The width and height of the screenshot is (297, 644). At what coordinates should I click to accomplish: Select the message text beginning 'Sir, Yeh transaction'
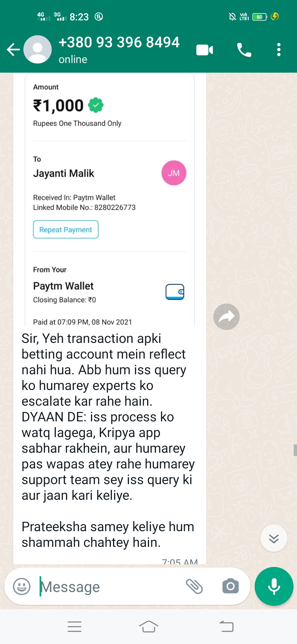(x=108, y=440)
